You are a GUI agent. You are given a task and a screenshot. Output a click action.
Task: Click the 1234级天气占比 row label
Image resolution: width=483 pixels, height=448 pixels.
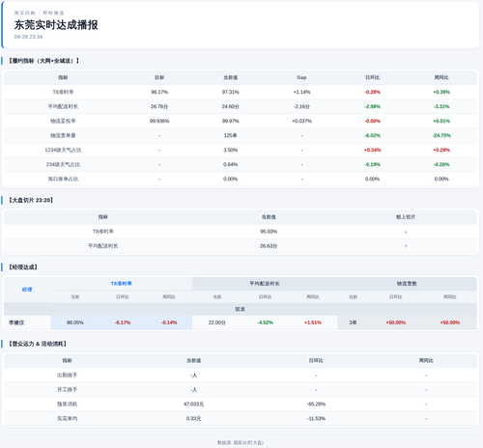pyautogui.click(x=63, y=150)
